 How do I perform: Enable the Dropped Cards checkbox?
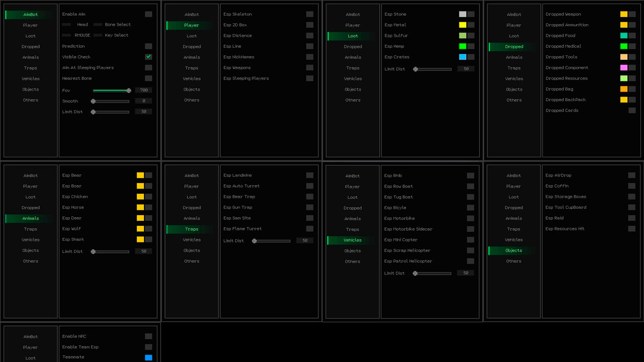click(632, 110)
